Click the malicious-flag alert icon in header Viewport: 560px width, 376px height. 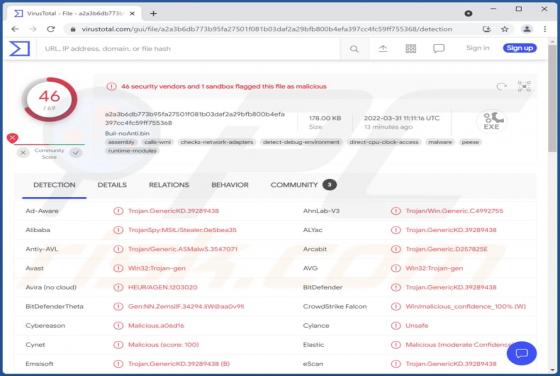click(x=111, y=86)
